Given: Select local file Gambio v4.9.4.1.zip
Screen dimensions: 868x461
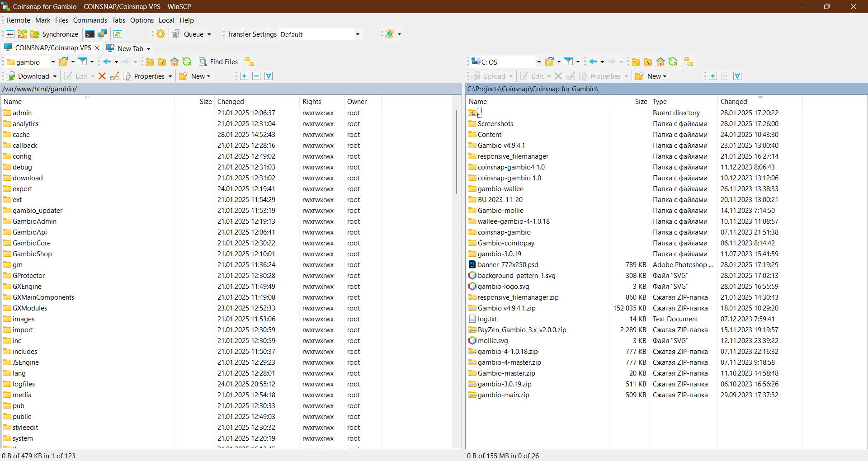Looking at the screenshot, I should [x=506, y=308].
